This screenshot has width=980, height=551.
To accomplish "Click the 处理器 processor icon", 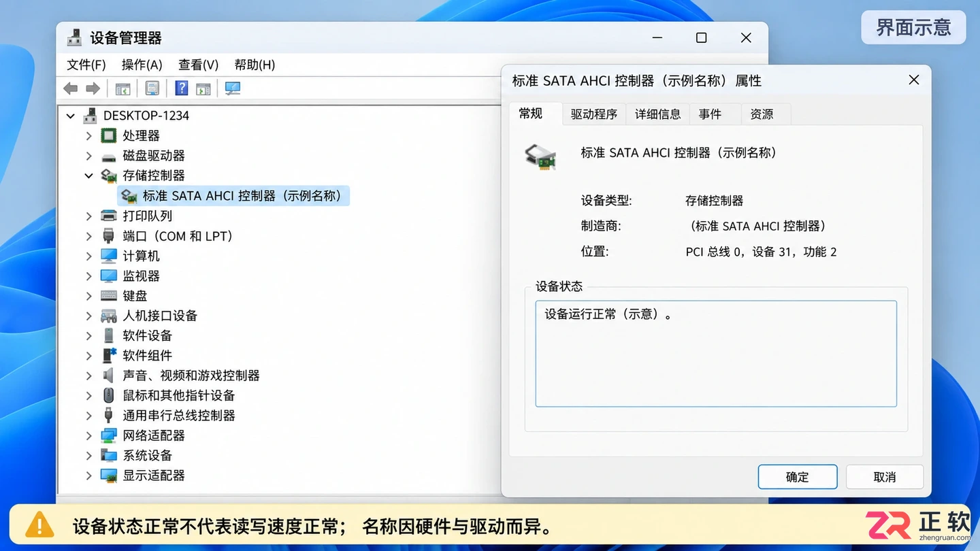I will click(x=109, y=135).
